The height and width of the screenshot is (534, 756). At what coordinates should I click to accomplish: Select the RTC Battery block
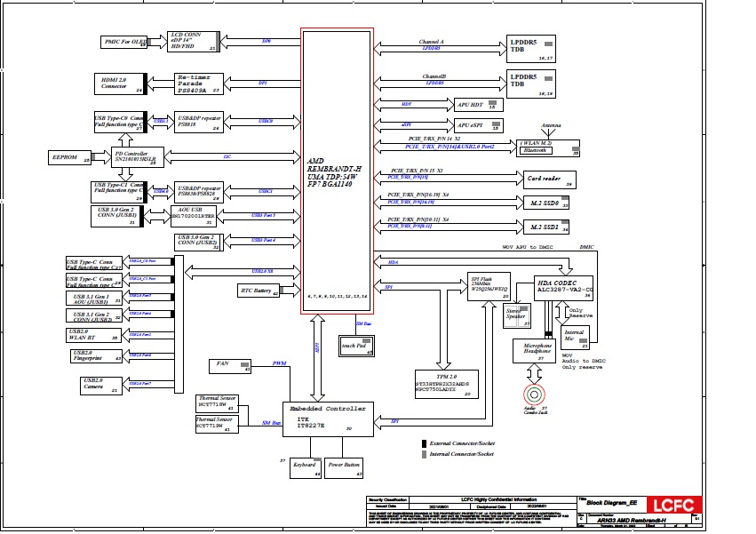259,291
